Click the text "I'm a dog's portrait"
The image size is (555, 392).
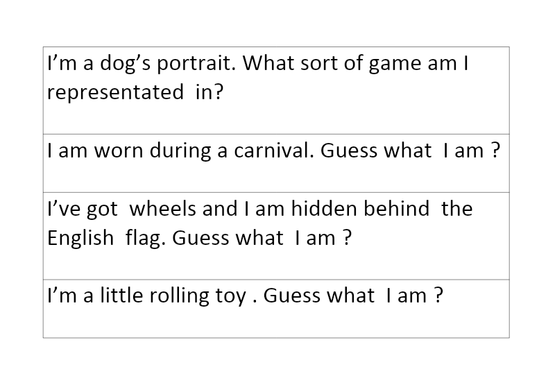[x=142, y=64]
